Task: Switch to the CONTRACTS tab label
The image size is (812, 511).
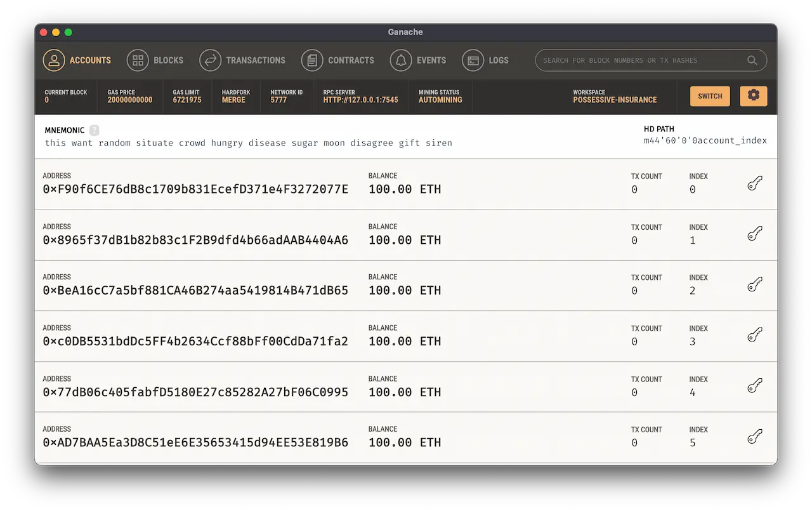Action: pyautogui.click(x=351, y=60)
